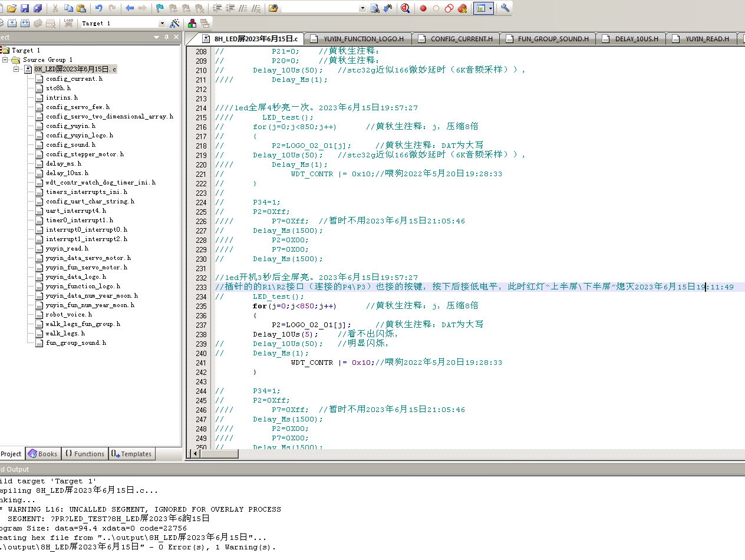Image resolution: width=745 pixels, height=560 pixels.
Task: Open Manage Multi-Project Workspace icon
Action: [205, 24]
